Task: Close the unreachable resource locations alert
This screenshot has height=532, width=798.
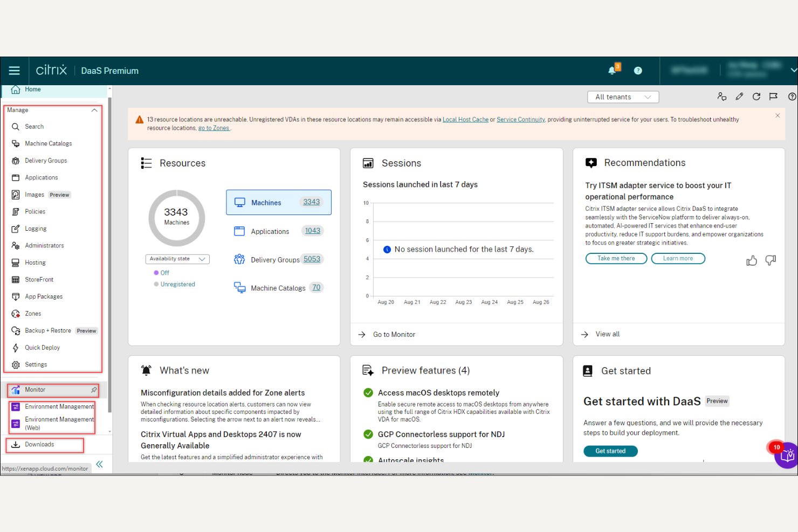Action: click(778, 115)
